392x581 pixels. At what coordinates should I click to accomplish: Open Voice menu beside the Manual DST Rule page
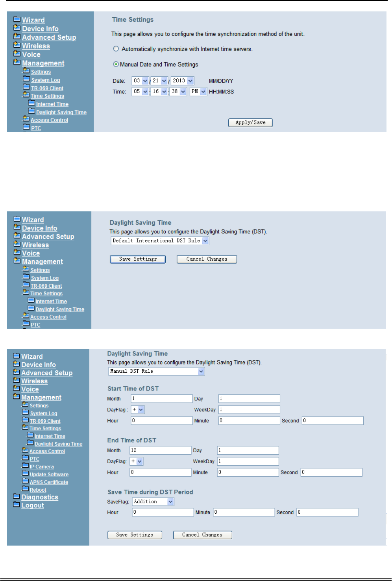click(30, 389)
